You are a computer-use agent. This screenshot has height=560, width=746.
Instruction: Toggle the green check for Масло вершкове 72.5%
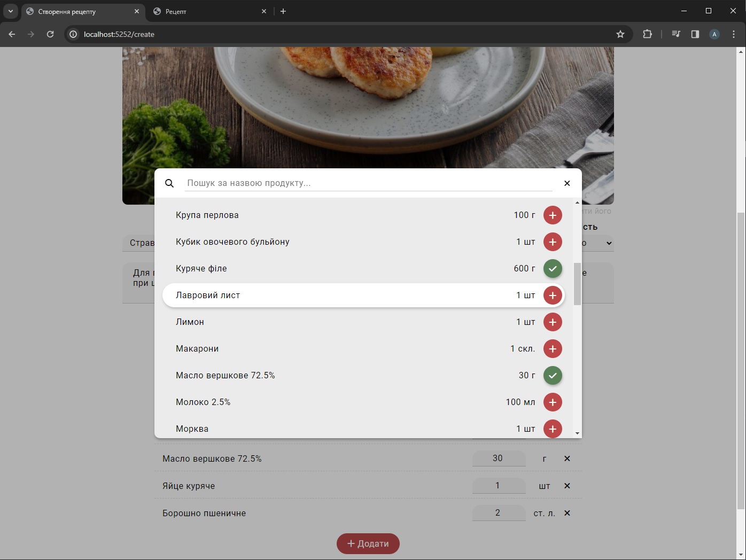click(553, 376)
